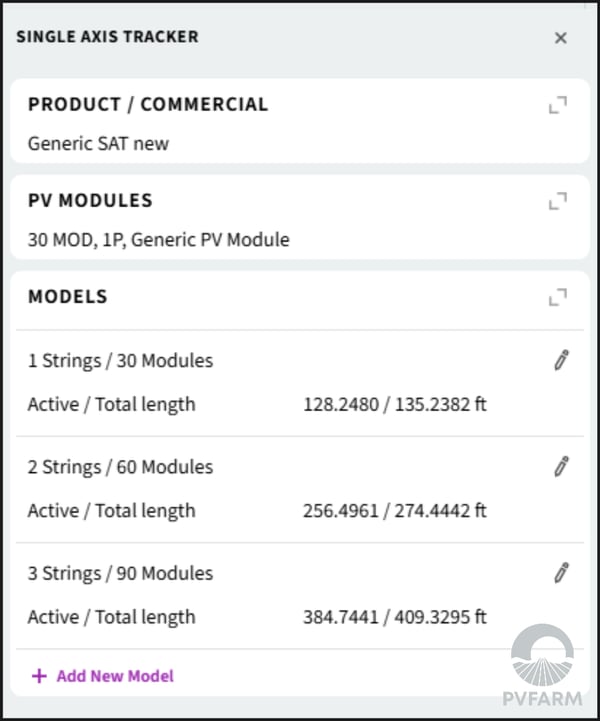Edit the 3 Strings / 90 Modules model
The image size is (600, 721).
coord(561,572)
